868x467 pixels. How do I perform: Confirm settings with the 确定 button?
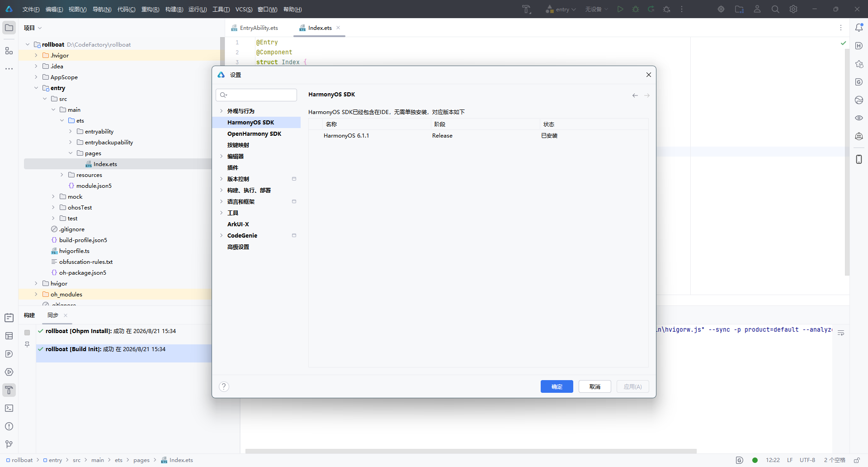[x=557, y=386]
